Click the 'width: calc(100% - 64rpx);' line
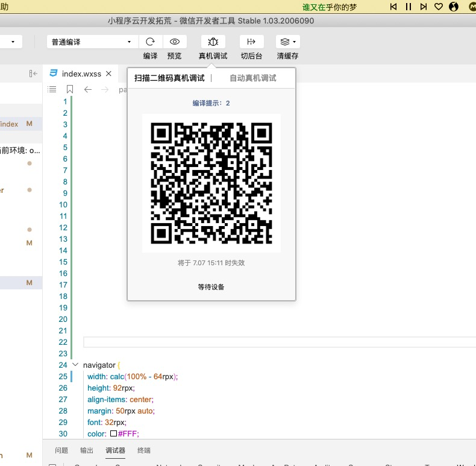Viewport: 476px width, 466px height. click(x=133, y=376)
